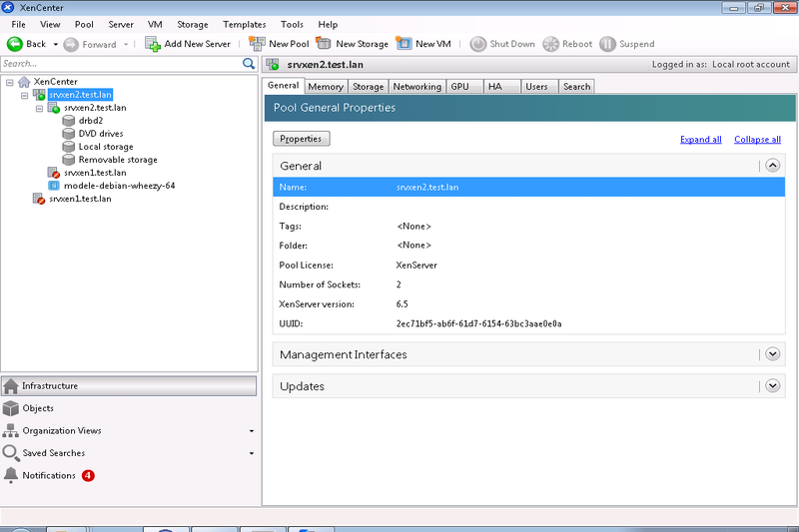
Task: Click the Objects cube icon
Action: tap(11, 408)
